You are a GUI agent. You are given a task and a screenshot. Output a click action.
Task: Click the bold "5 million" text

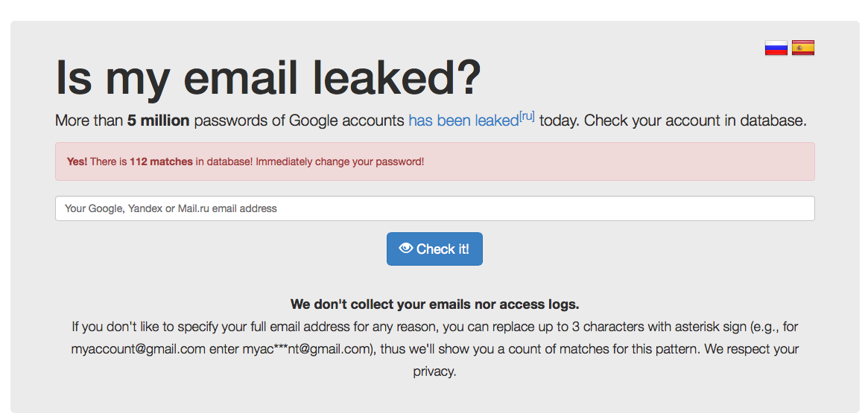click(x=158, y=121)
